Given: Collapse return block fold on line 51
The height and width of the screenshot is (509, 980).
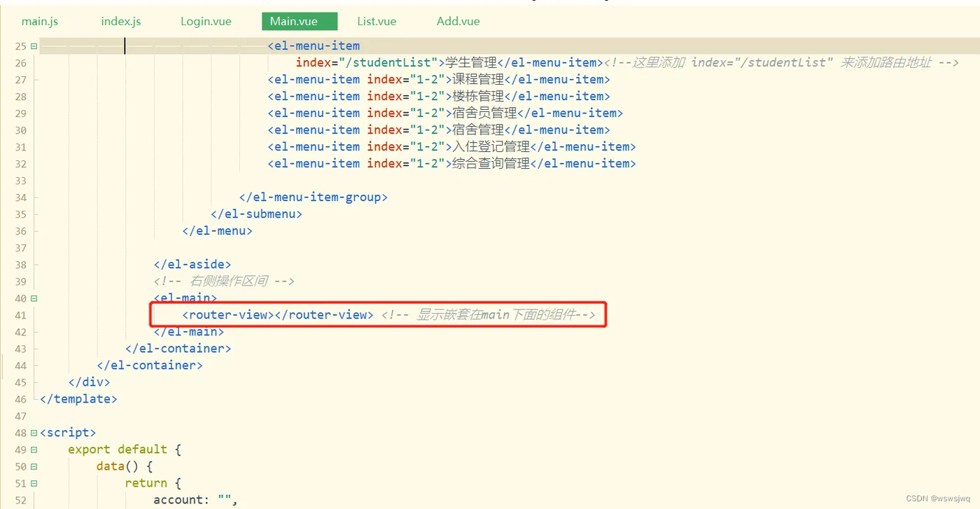Looking at the screenshot, I should [34, 483].
